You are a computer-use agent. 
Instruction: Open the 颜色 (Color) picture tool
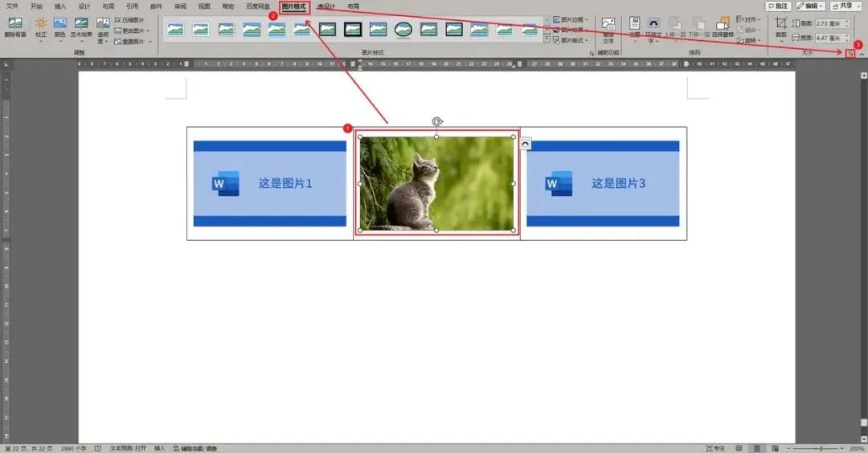coord(59,27)
